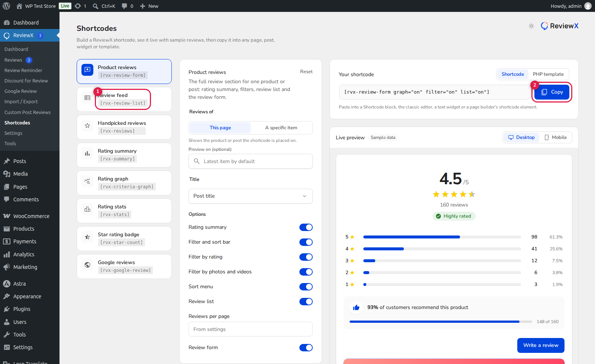Select the Star rating badge icon
Screen dimensions: 595x364
pyautogui.click(x=87, y=237)
